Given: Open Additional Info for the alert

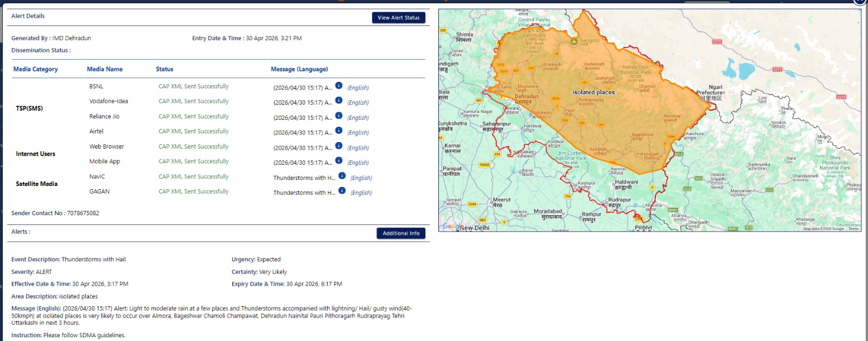Looking at the screenshot, I should (401, 233).
